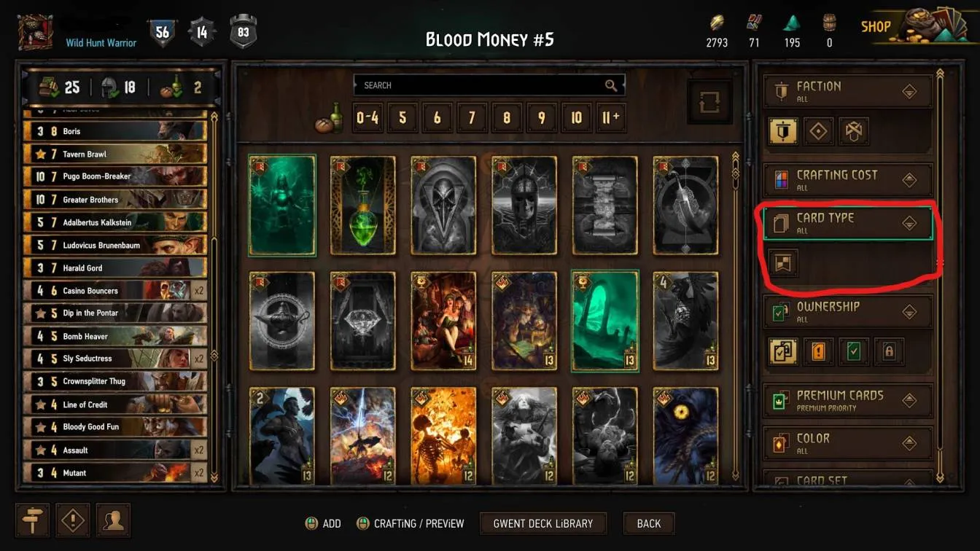The height and width of the screenshot is (551, 980).
Task: Select the diamond faction filter icon
Action: click(x=819, y=131)
